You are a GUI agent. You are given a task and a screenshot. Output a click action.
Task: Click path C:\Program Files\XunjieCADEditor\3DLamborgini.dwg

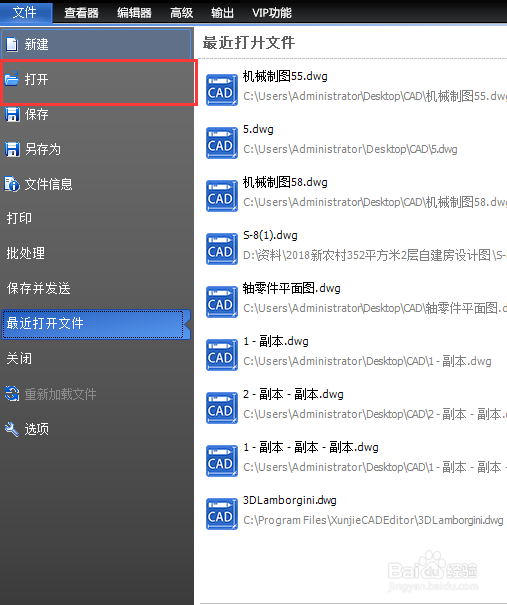pos(373,521)
